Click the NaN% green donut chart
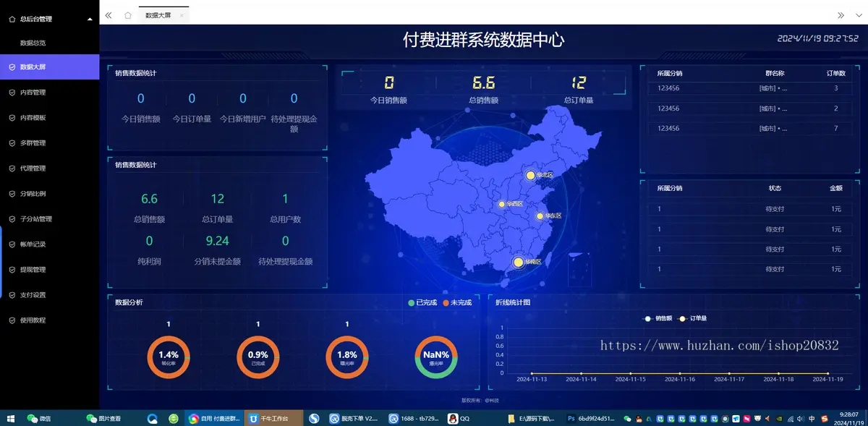Viewport: 868px width, 426px height. tap(435, 357)
